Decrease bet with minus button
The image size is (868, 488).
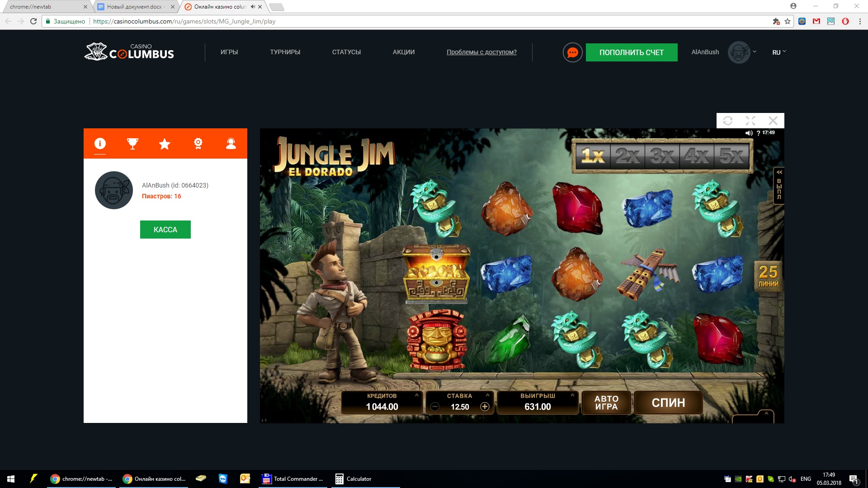[x=435, y=407]
